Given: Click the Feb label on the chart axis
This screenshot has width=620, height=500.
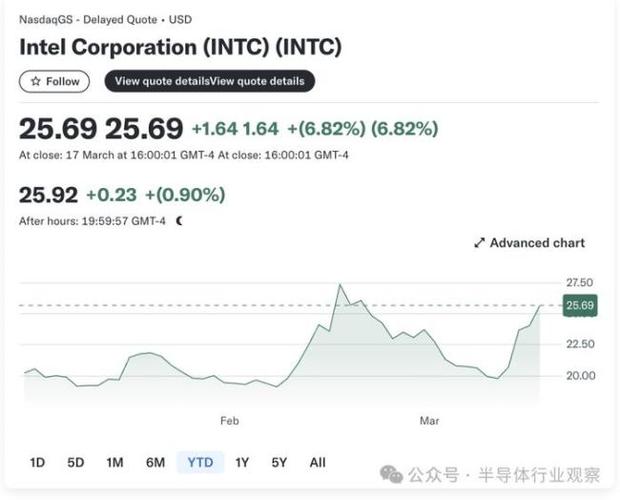Looking at the screenshot, I should (x=230, y=421).
